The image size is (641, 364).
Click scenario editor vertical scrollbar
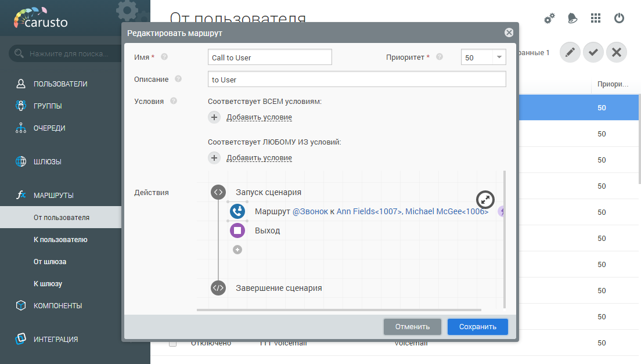click(505, 239)
